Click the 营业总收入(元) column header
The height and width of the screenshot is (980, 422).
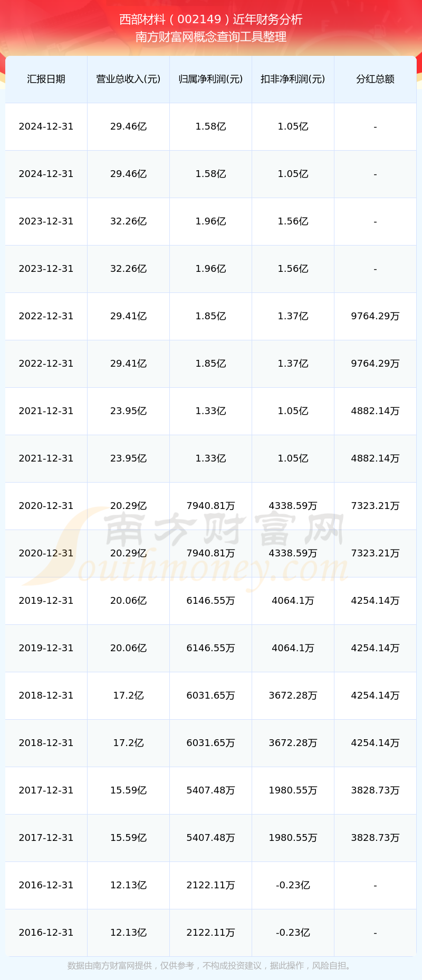(x=128, y=79)
